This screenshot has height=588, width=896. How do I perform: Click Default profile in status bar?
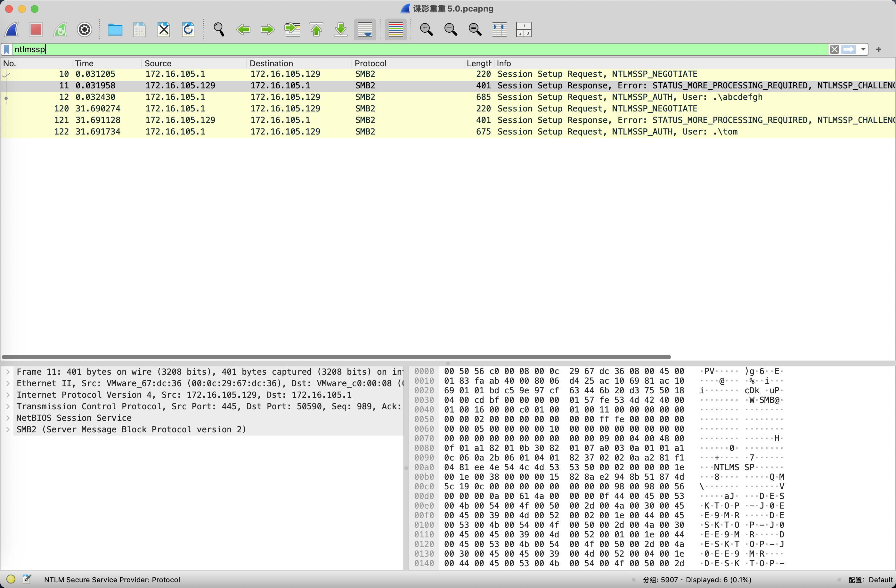[x=870, y=580]
